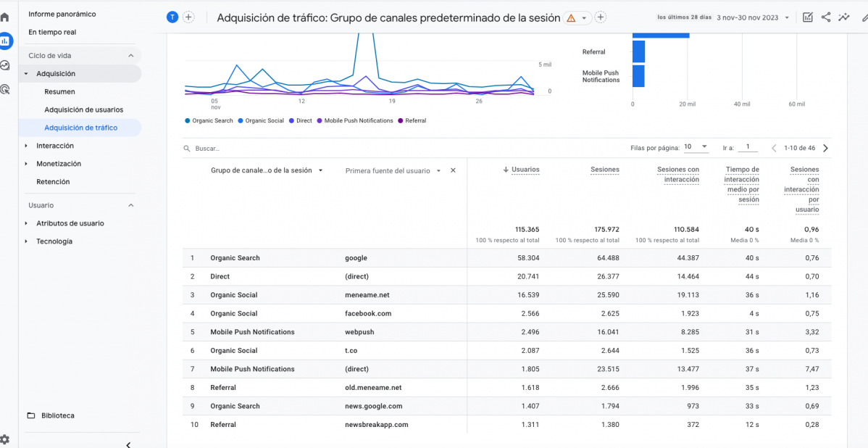
Task: Sort the table by Usuarios column
Action: click(x=525, y=170)
